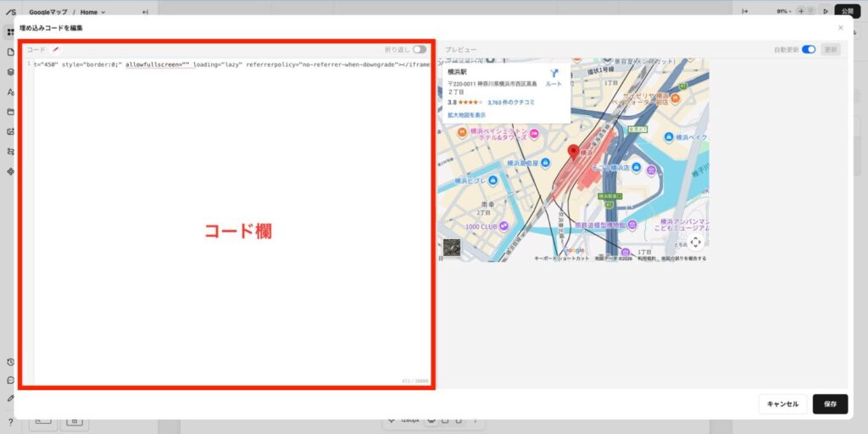The height and width of the screenshot is (434, 868).
Task: Disable the 自動更新 auto-update switch
Action: pyautogui.click(x=809, y=50)
